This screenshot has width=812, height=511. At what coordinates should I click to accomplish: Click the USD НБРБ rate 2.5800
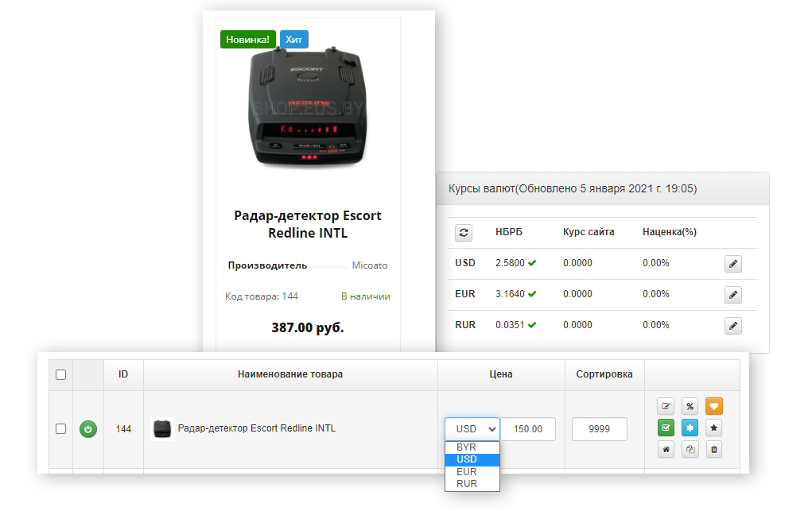[510, 263]
